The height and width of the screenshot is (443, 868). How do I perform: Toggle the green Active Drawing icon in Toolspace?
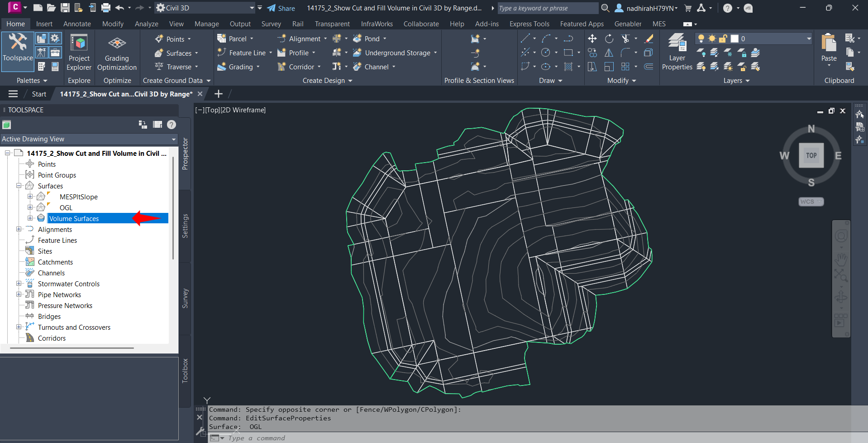(x=6, y=124)
